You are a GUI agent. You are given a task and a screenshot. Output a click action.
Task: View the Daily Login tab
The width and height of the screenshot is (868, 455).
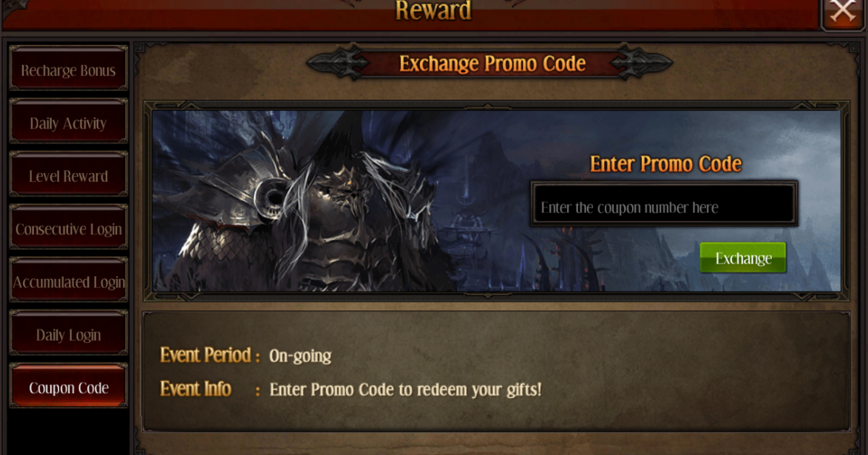[68, 334]
